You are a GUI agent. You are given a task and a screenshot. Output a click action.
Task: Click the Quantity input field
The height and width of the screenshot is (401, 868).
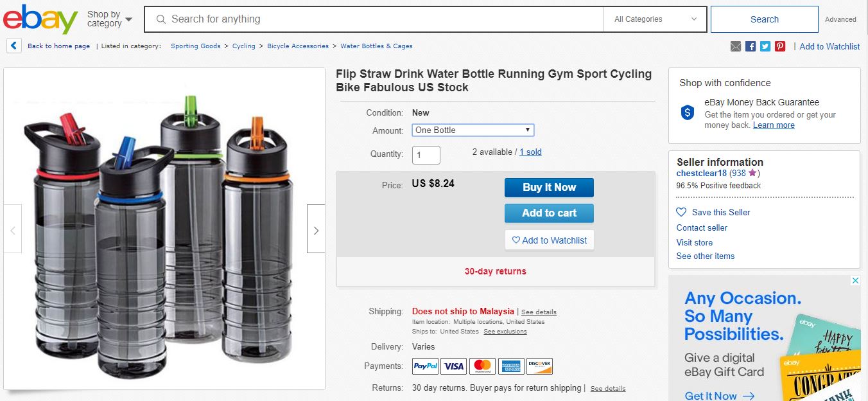426,155
